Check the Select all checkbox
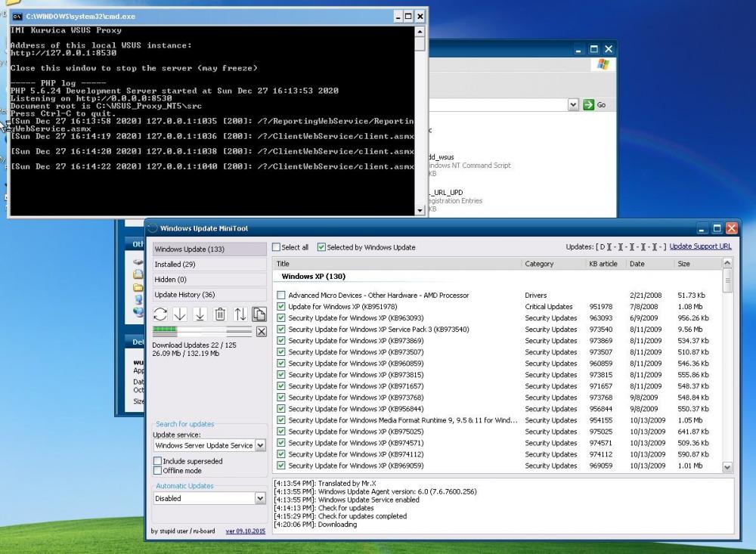This screenshot has height=554, width=756. tap(277, 247)
